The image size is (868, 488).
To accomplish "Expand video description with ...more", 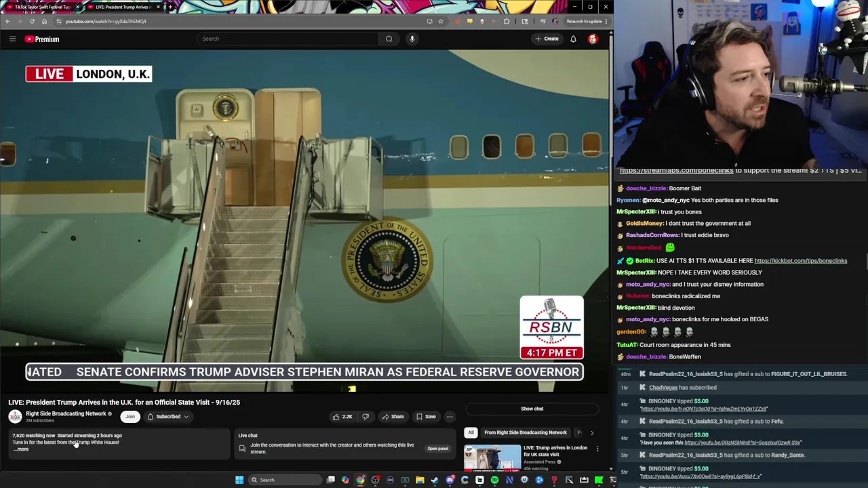I will (x=21, y=449).
